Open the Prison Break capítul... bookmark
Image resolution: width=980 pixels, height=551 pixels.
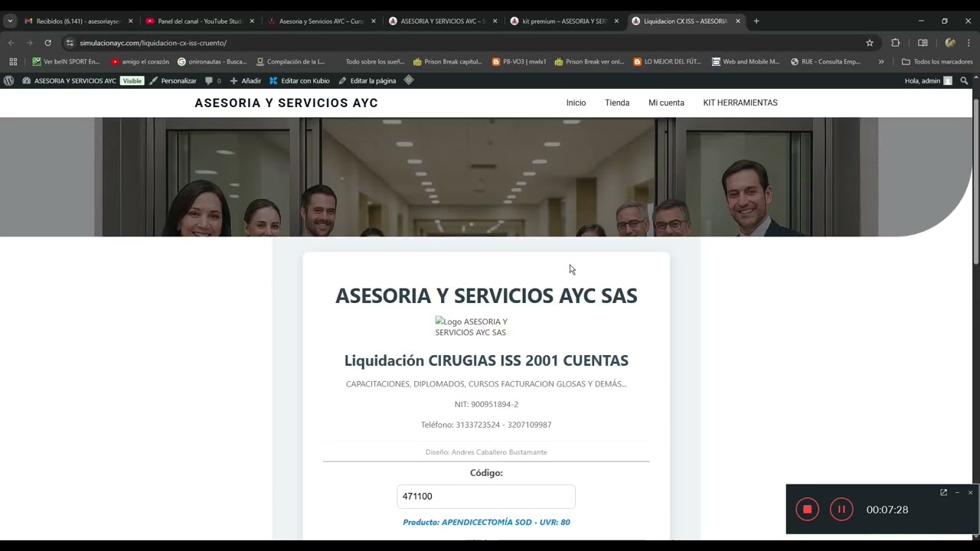click(x=448, y=61)
